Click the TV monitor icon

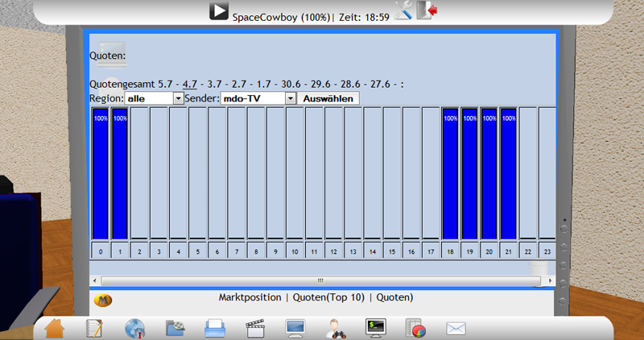[295, 328]
